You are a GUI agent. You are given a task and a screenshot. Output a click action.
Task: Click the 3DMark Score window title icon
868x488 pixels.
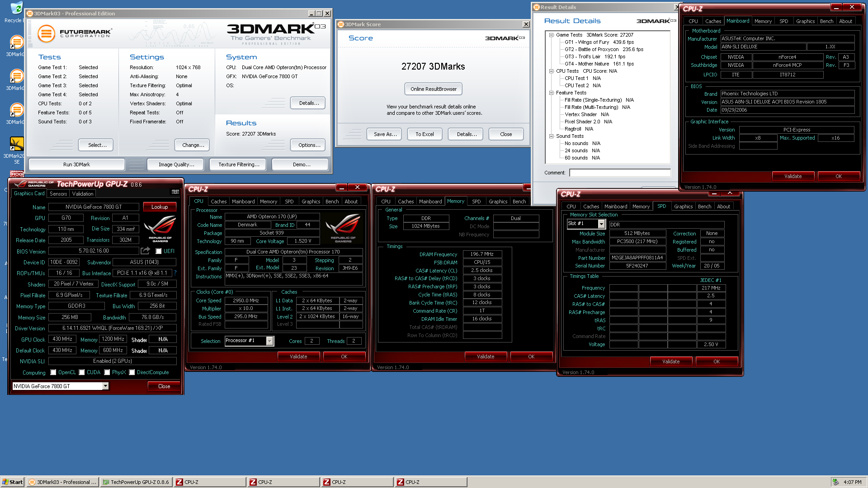click(x=341, y=24)
